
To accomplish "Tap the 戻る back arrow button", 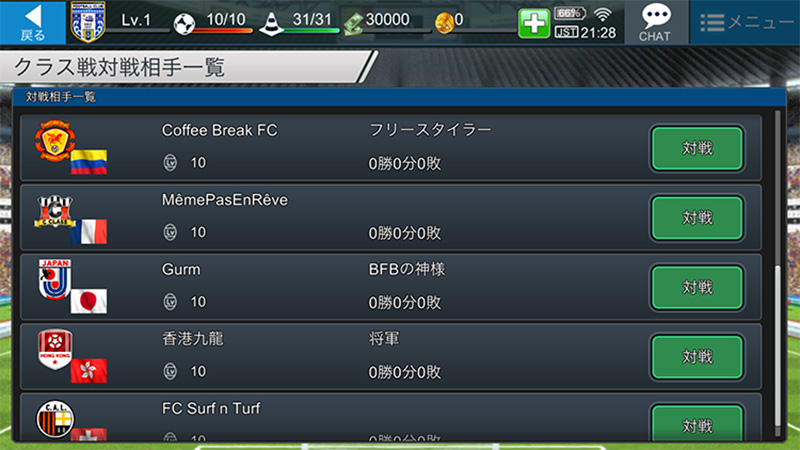I will tap(33, 22).
